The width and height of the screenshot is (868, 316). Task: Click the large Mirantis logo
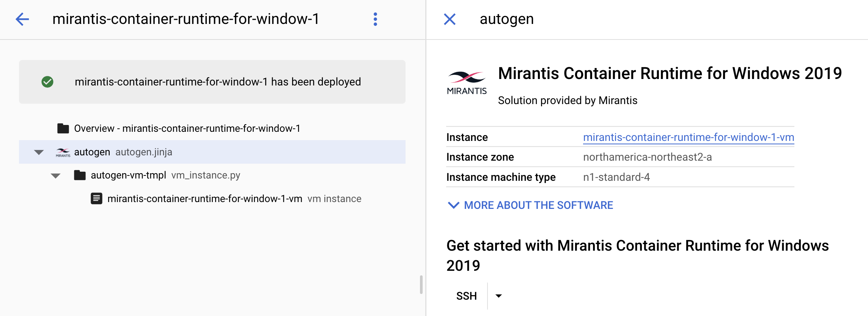coord(467,83)
